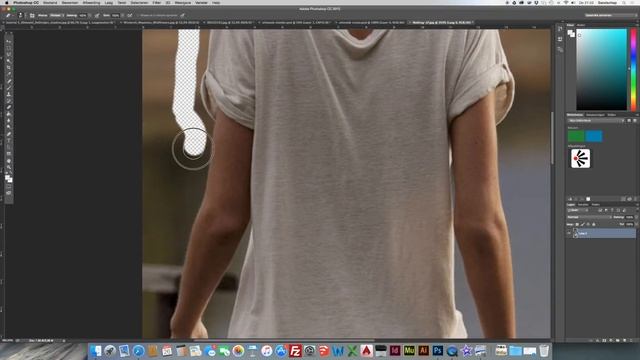Open Safari from the Dock
Screen dimensions: 640x360
[x=138, y=351]
